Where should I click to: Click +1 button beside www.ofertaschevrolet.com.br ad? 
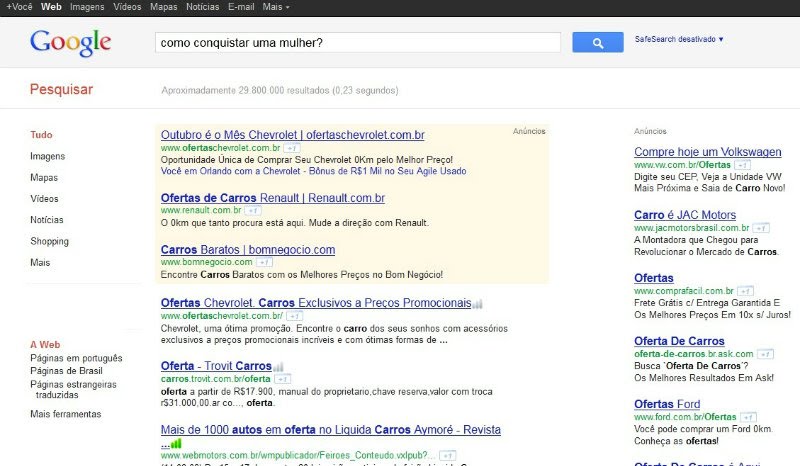click(x=292, y=148)
